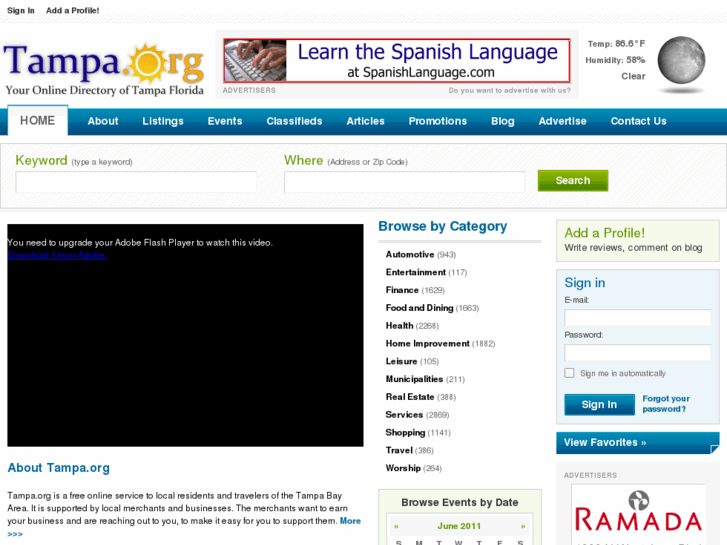
Task: Browse the Real Estate category
Action: point(410,397)
